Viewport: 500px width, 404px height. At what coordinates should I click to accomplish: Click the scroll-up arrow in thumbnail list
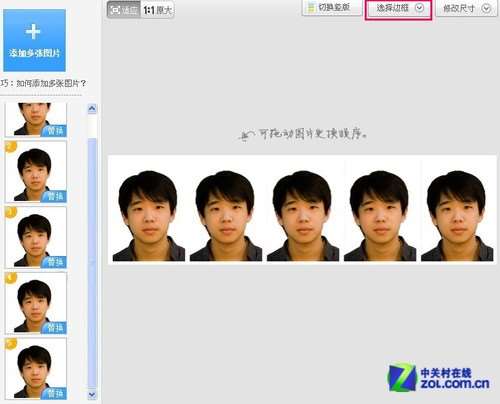(x=92, y=109)
